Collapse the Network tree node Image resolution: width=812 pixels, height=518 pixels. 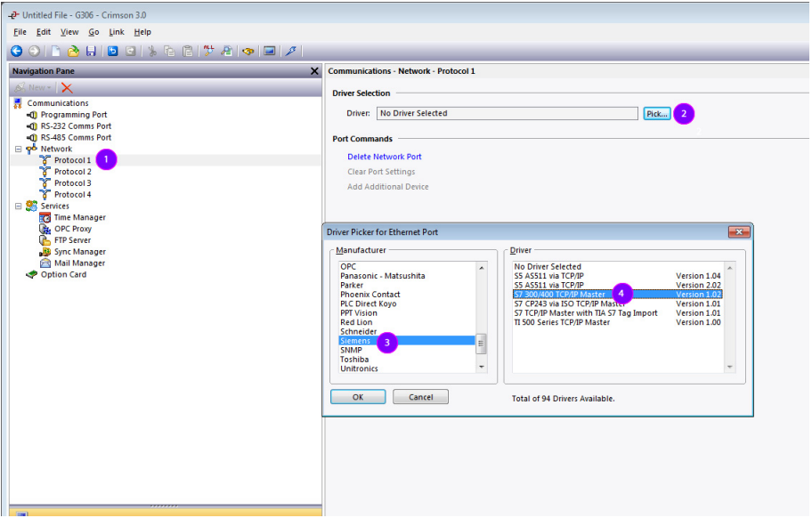(18, 149)
